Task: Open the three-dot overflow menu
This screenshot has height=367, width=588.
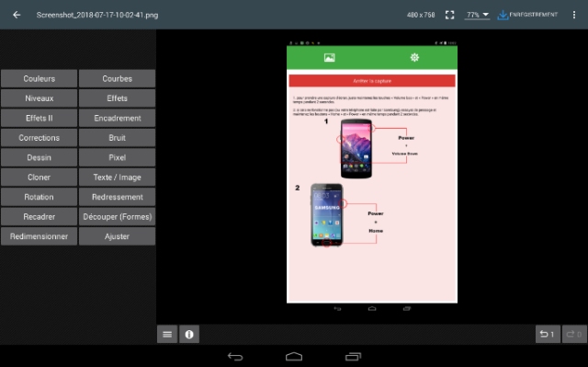Action: coord(574,15)
